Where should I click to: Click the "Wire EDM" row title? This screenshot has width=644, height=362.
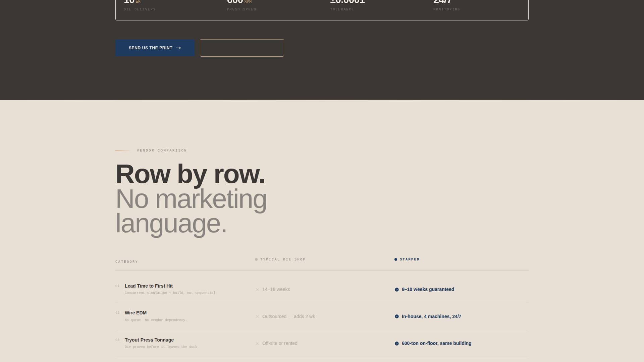(136, 313)
